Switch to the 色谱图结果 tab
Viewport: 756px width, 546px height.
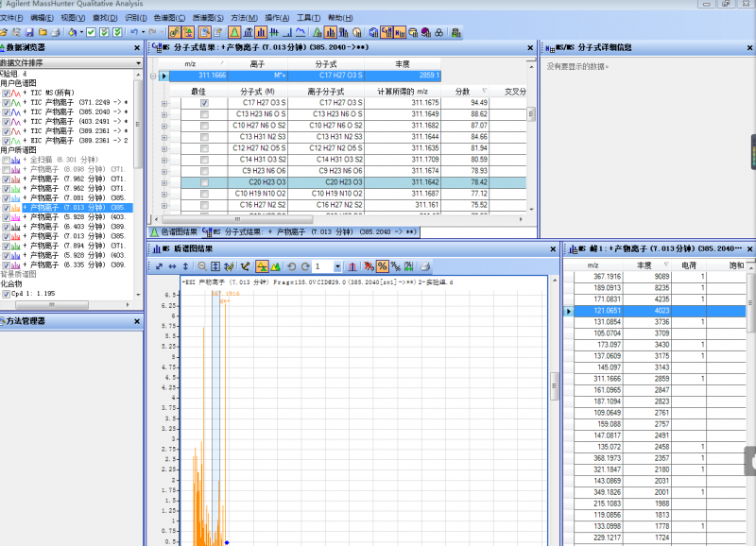[x=178, y=231]
